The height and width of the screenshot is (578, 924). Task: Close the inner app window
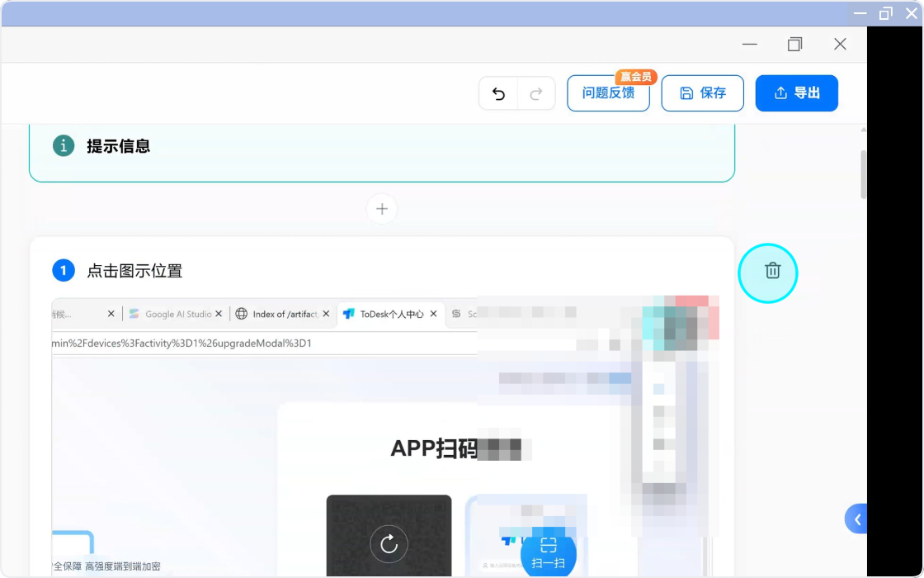click(841, 45)
